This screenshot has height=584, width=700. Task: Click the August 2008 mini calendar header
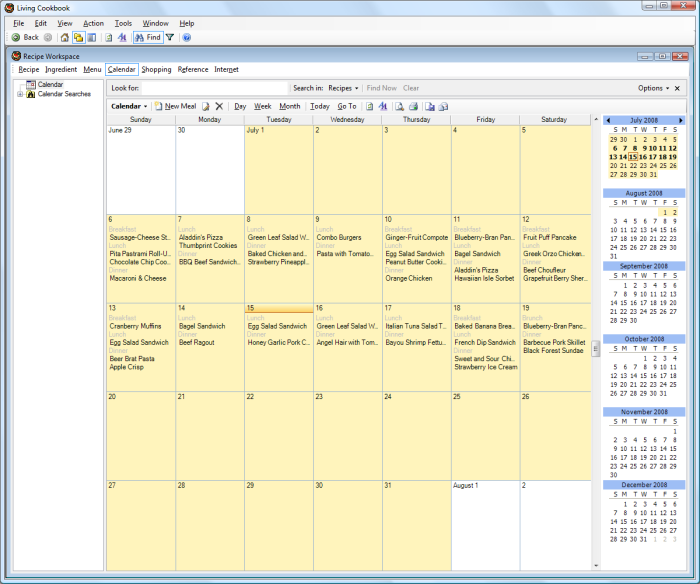[x=644, y=193]
